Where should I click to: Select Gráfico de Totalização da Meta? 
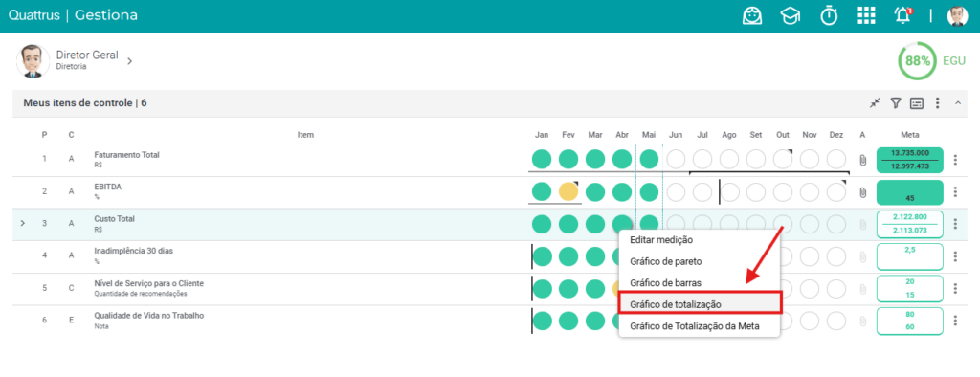(x=700, y=325)
